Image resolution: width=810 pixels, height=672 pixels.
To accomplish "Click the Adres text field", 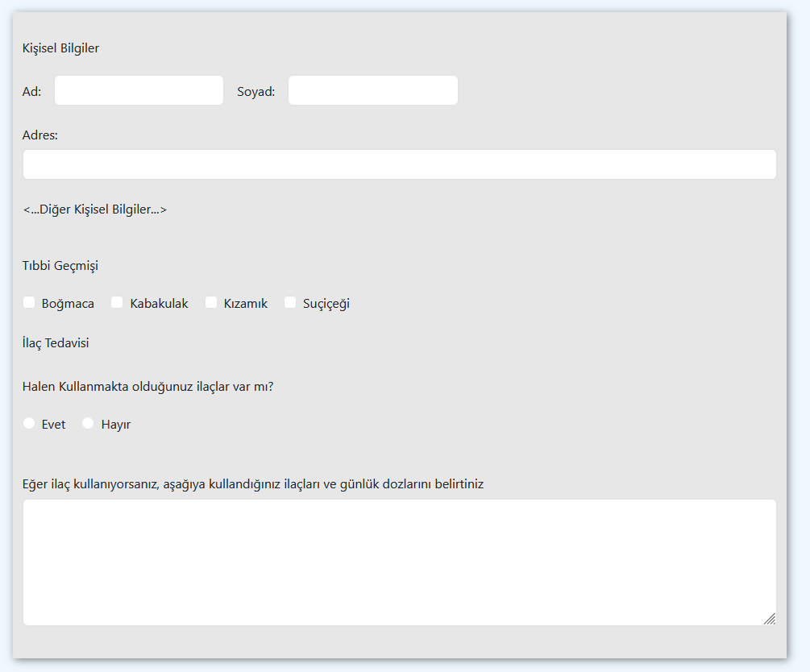I will point(398,164).
